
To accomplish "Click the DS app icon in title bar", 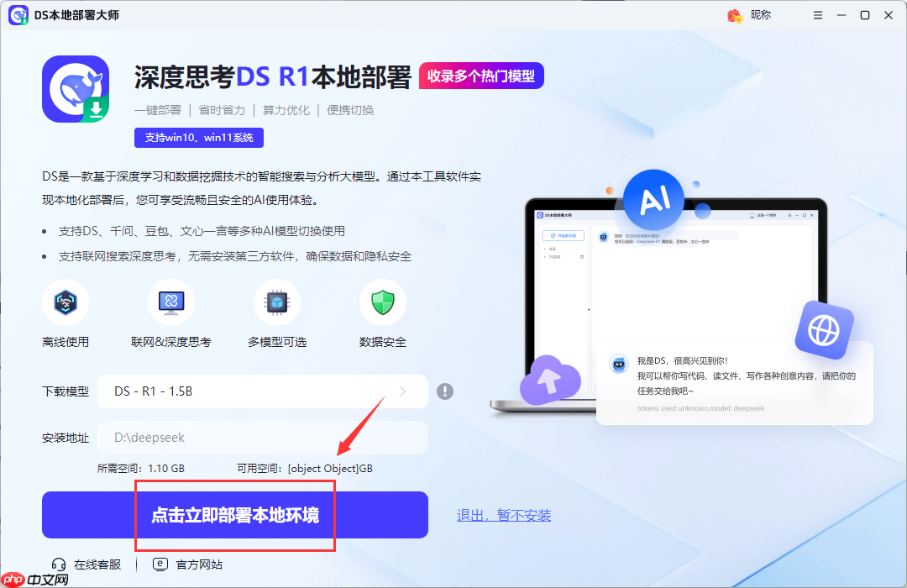I will [18, 15].
